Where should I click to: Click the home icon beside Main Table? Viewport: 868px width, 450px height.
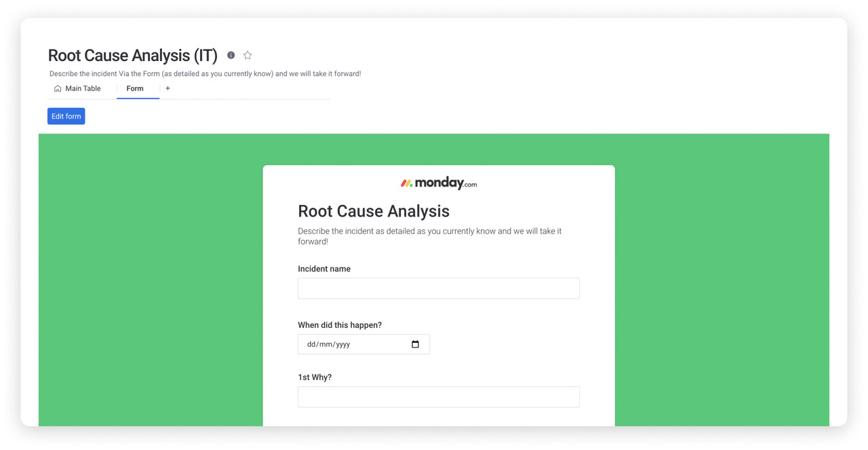pos(58,89)
